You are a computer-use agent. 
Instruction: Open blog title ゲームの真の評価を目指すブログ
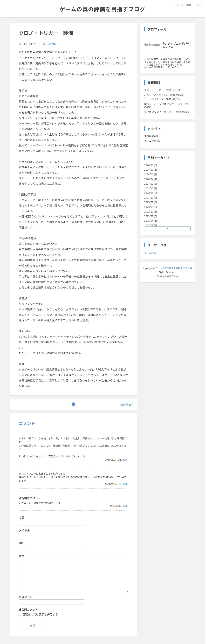pyautogui.click(x=102, y=9)
